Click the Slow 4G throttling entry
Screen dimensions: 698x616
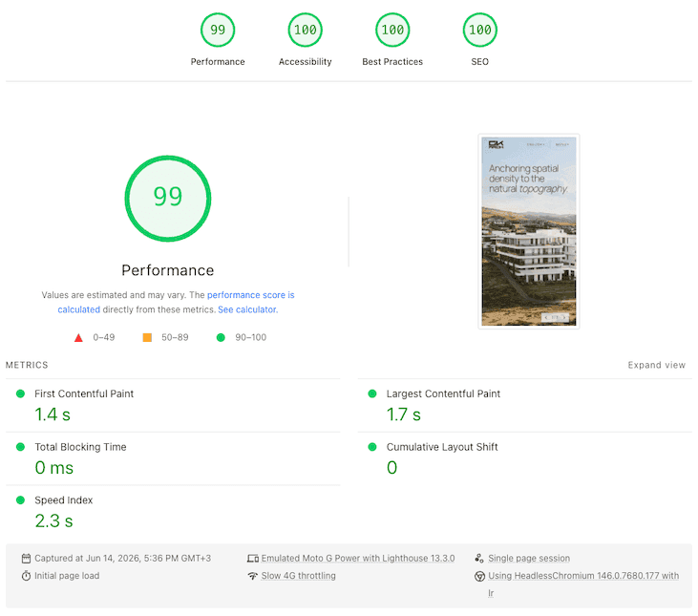point(298,576)
